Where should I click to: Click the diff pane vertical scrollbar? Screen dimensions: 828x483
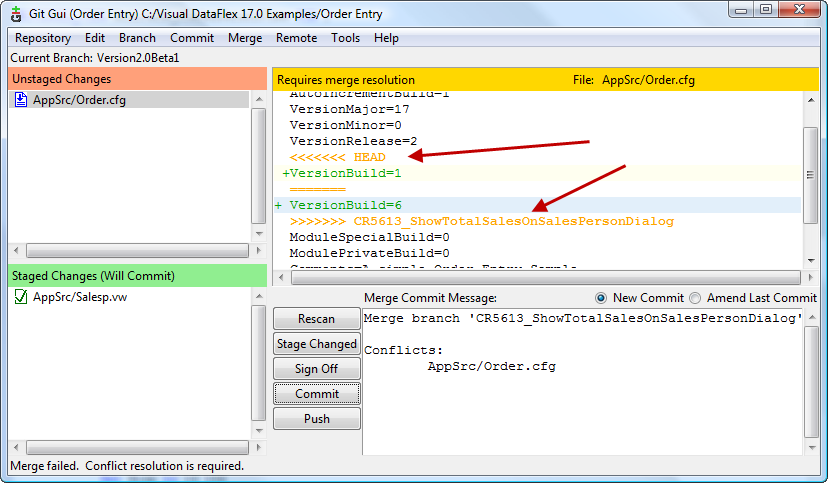click(x=811, y=180)
